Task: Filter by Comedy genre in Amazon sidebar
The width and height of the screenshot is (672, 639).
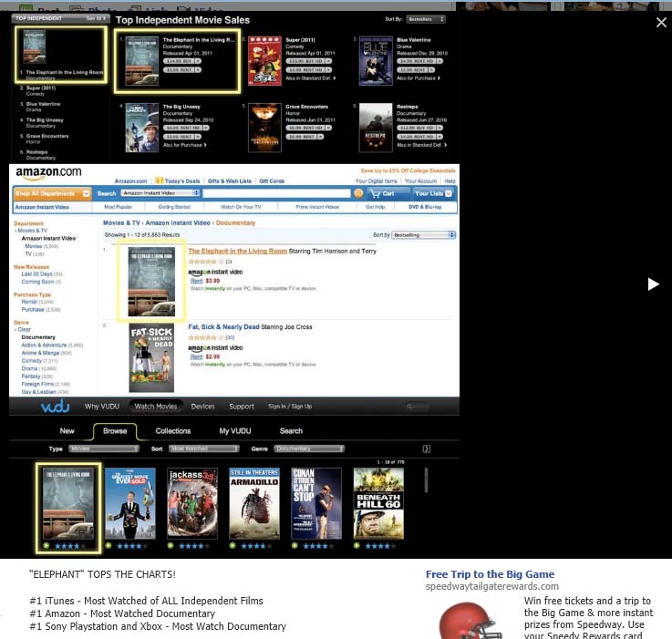Action: click(32, 361)
